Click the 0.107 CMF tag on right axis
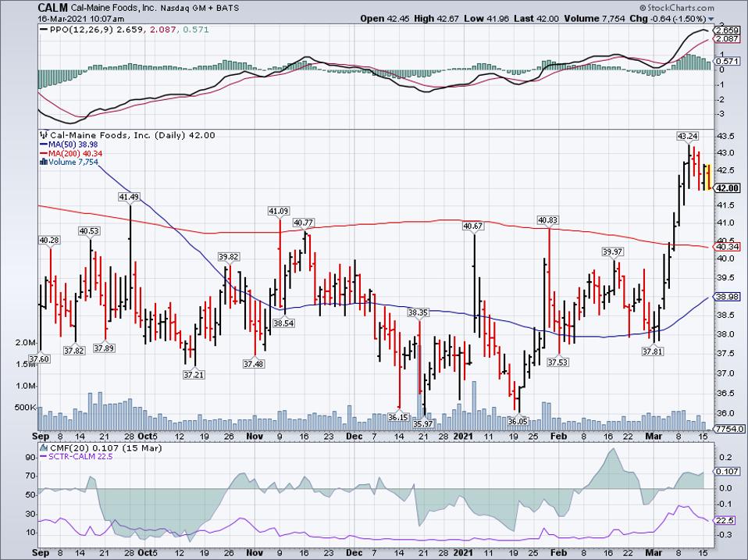 (728, 471)
